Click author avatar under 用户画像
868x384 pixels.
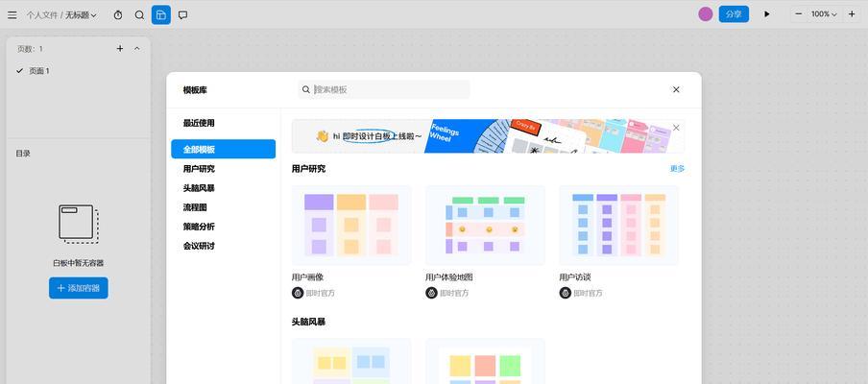298,293
